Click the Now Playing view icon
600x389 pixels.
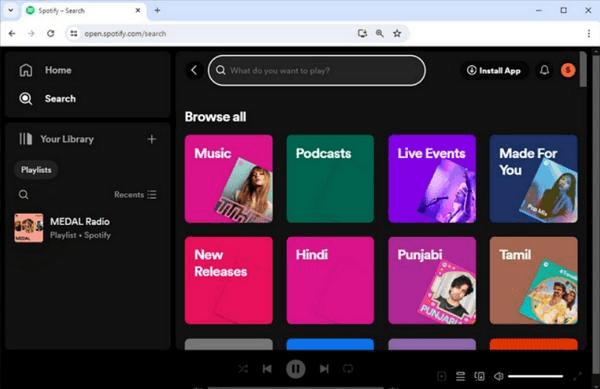point(442,376)
